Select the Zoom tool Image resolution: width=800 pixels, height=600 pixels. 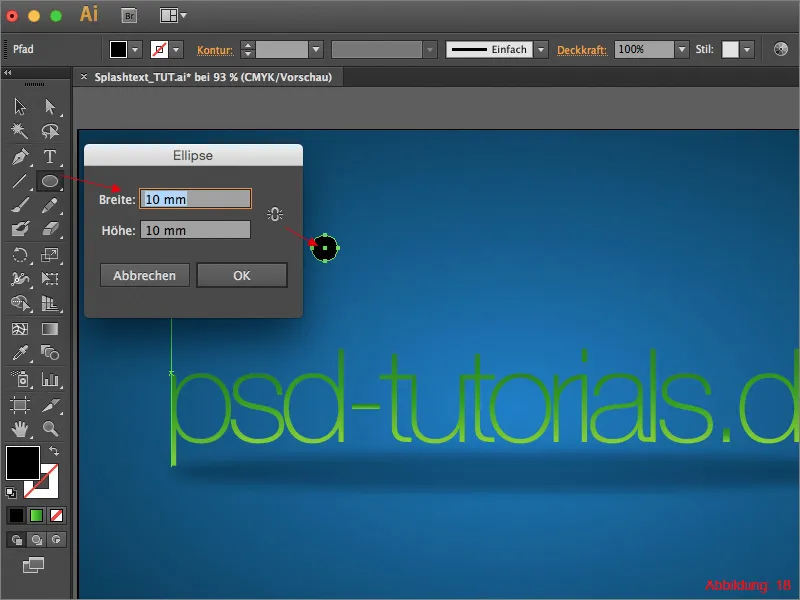point(50,429)
